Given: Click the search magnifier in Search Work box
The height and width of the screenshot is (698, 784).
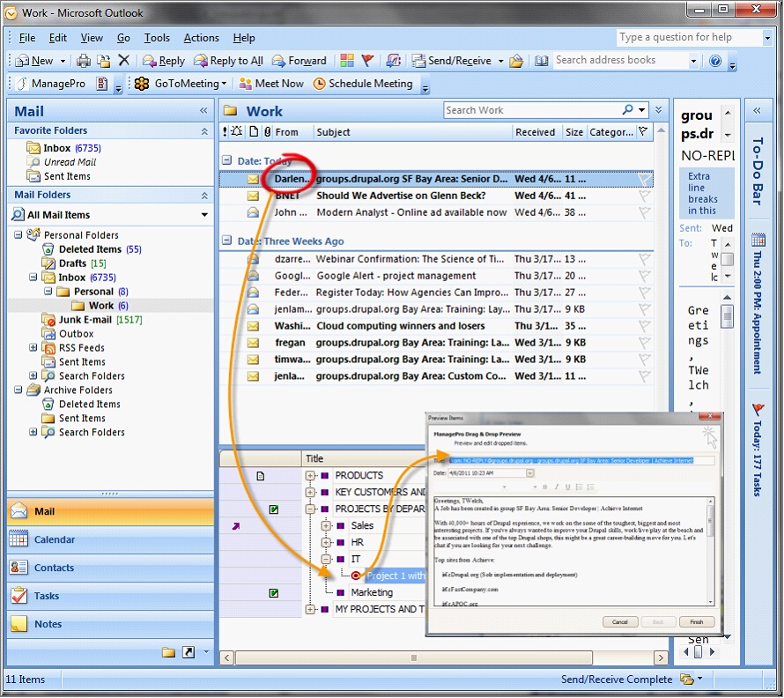Looking at the screenshot, I should tap(627, 109).
